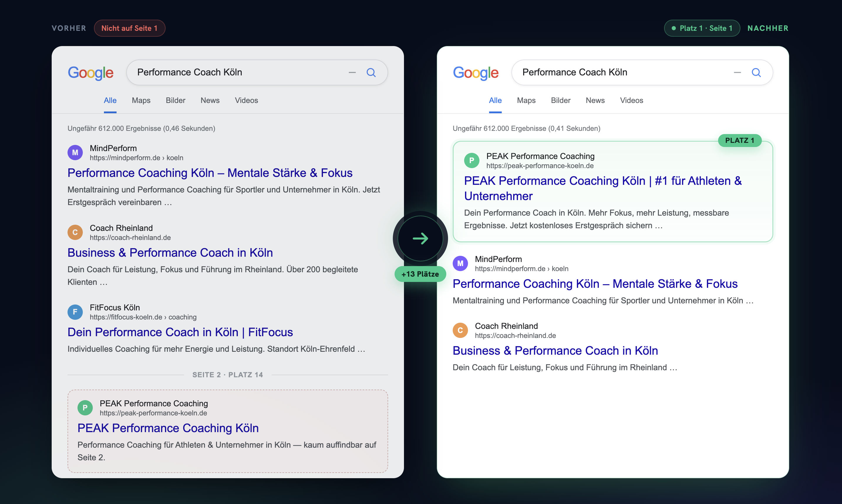The width and height of the screenshot is (842, 504).
Task: Click the 'SEITE 2 · PLATZ 14' label
Action: coord(228,375)
